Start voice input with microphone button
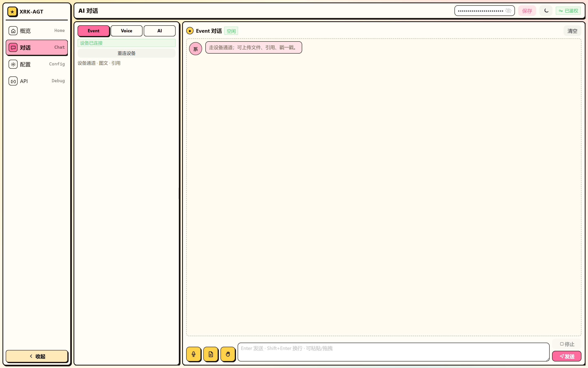Screen dimensions: 588x368 (x=194, y=354)
